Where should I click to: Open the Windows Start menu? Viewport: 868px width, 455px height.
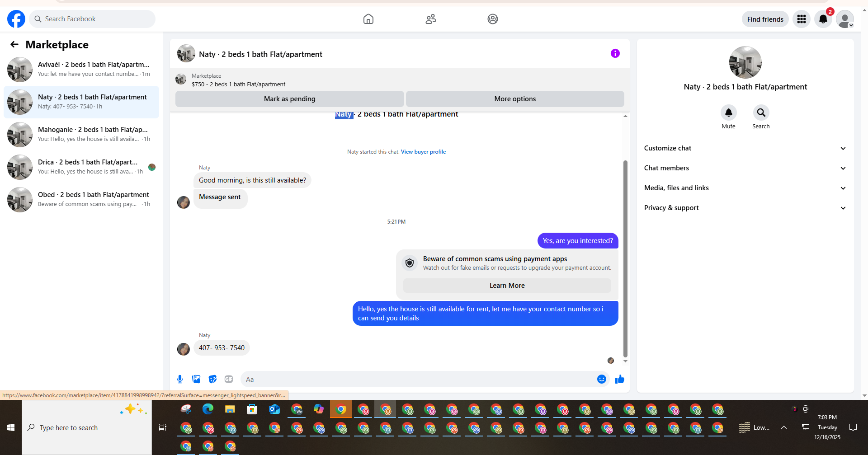11,427
